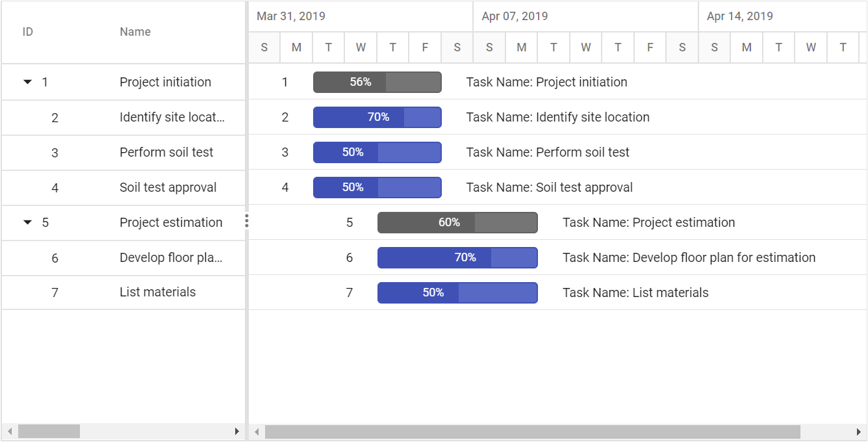Select the Soil test approval row

123,188
